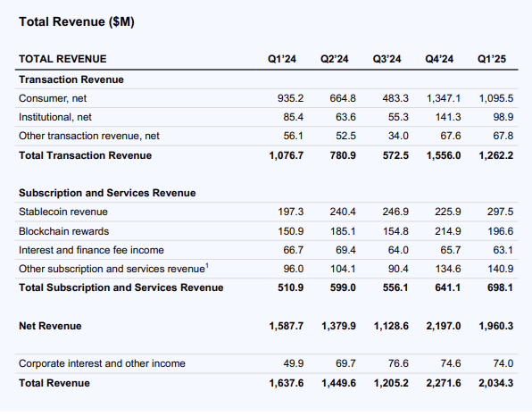Click Q1'25 Stablecoin revenue value 297.5

coord(501,212)
